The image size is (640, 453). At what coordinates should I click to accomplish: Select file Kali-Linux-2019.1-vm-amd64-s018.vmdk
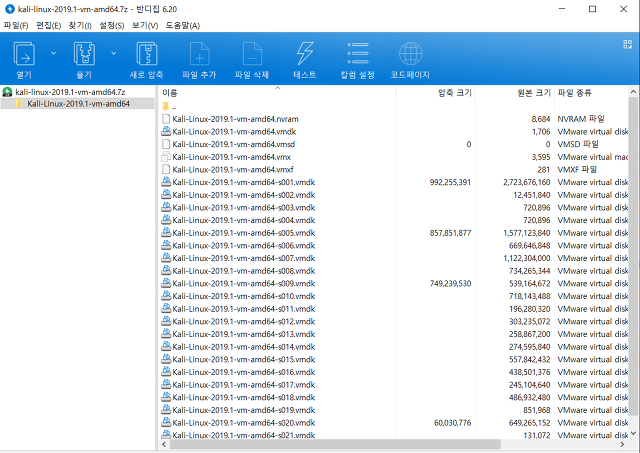[x=244, y=397]
